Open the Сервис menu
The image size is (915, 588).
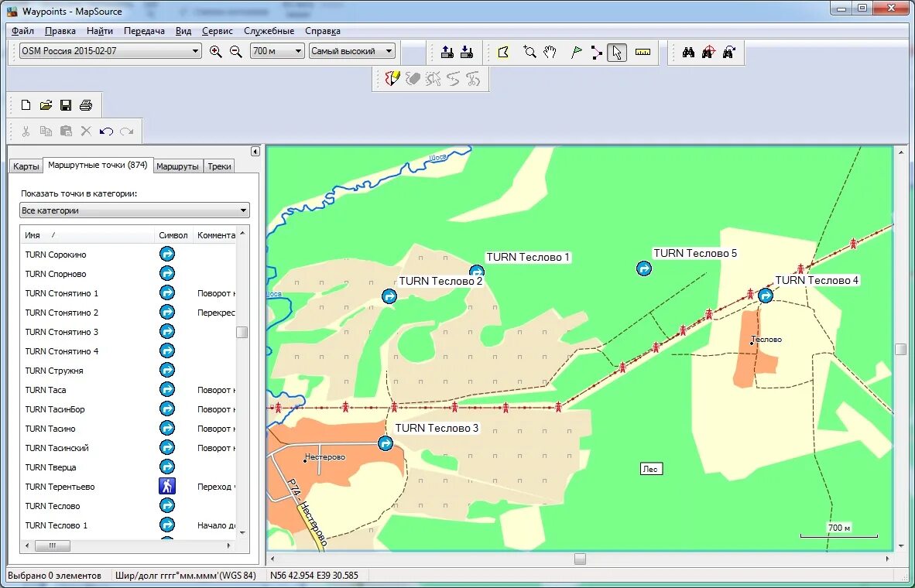point(217,31)
